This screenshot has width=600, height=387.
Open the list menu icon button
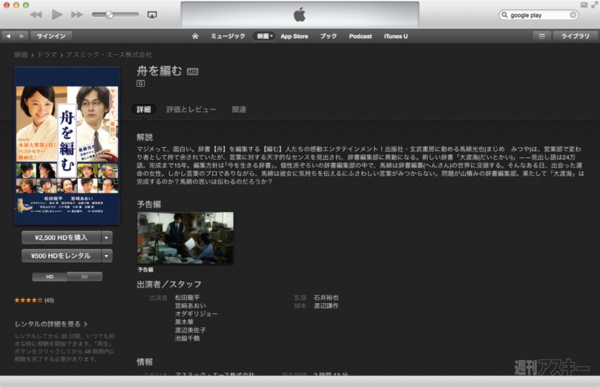coord(542,36)
